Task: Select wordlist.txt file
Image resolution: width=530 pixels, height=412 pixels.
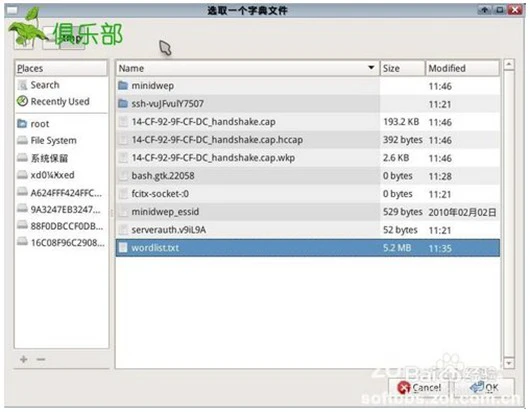Action: click(x=307, y=248)
